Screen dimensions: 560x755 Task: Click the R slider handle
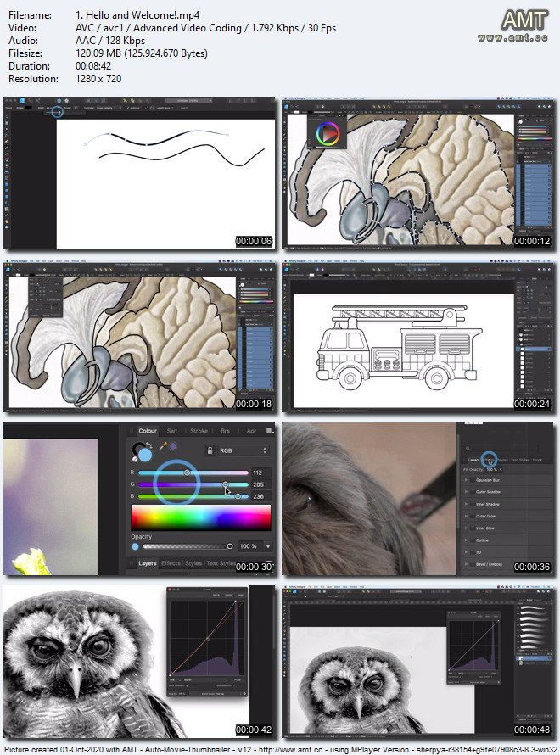[x=187, y=473]
